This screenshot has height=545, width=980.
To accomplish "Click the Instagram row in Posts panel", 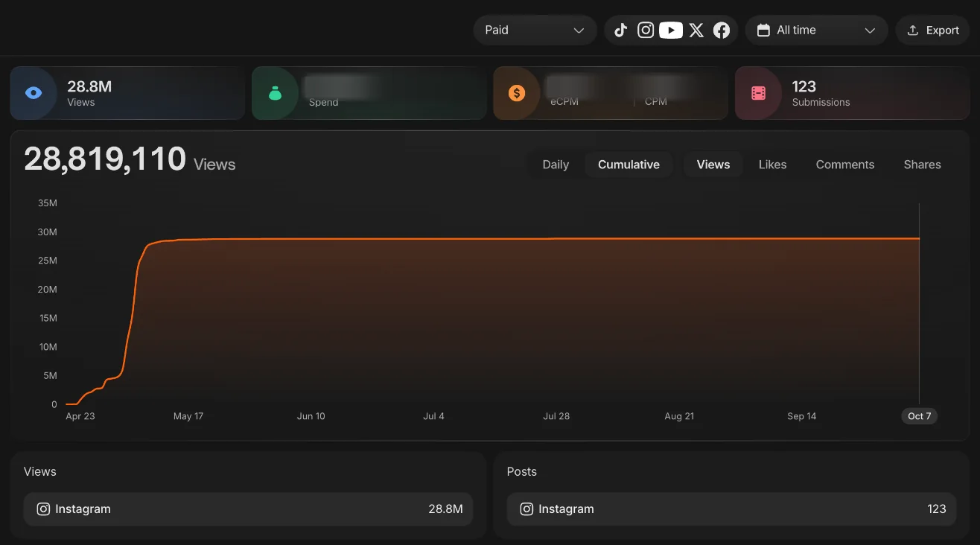I will [731, 509].
